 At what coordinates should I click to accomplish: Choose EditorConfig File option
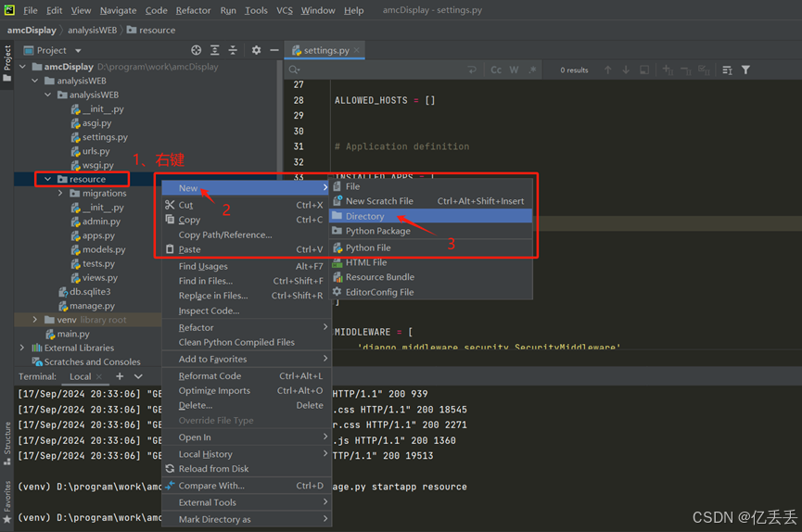pos(430,292)
